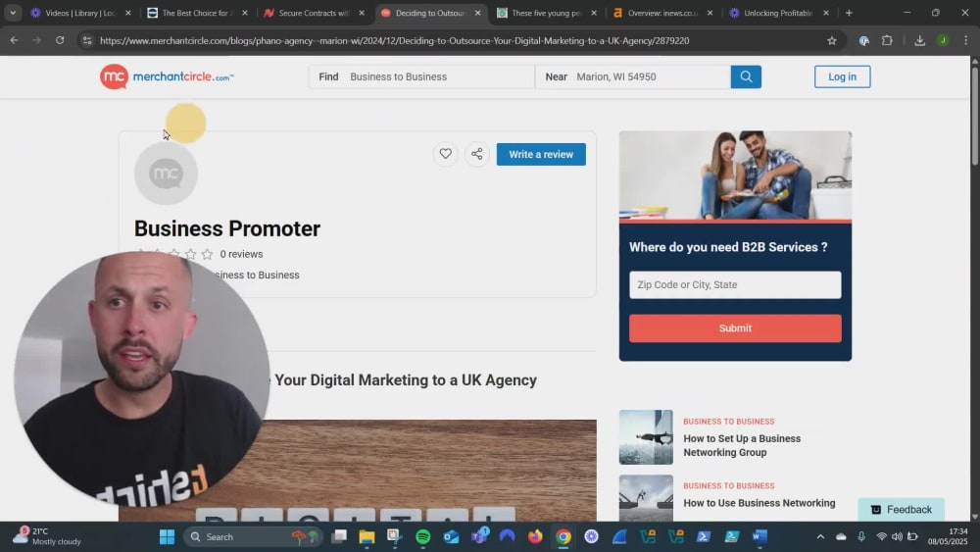Viewport: 980px width, 552px height.
Task: Open Firefox from taskbar
Action: [x=535, y=536]
